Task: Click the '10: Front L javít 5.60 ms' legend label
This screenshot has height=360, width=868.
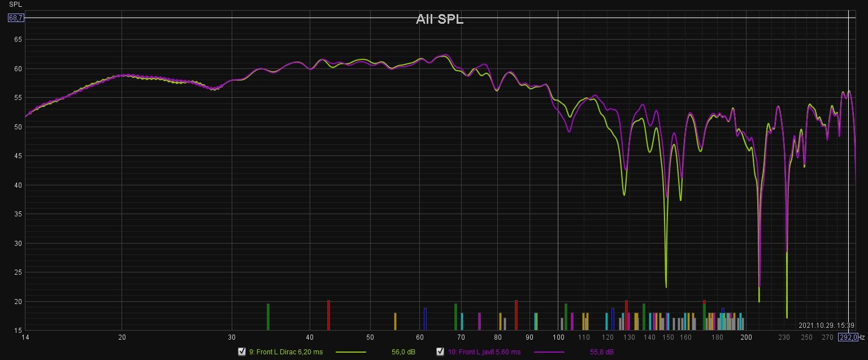Action: pos(484,352)
